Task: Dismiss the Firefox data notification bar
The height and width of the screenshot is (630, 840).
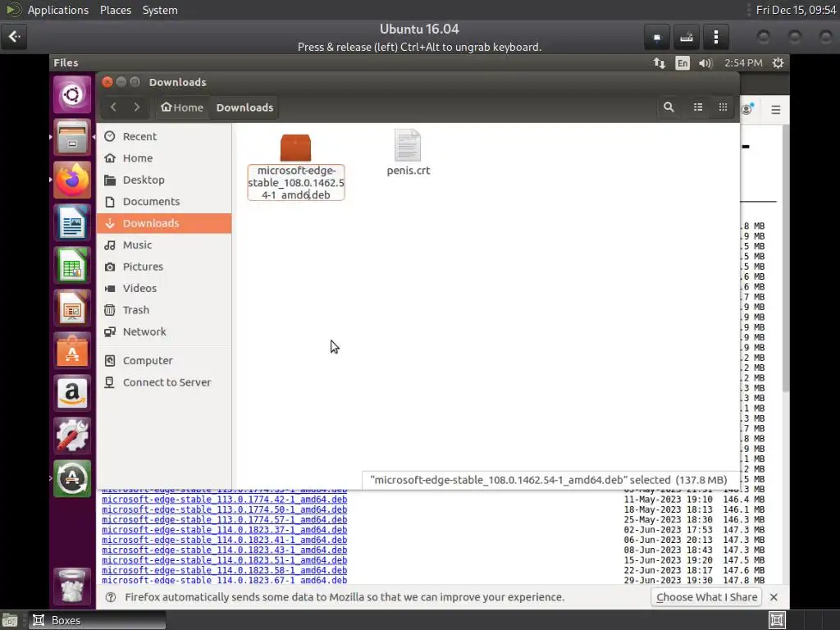Action: point(774,597)
